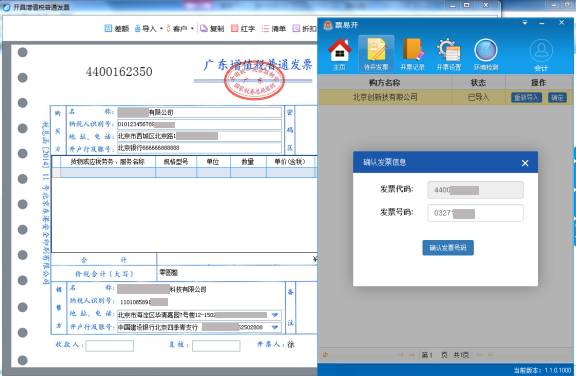Click the 复制 copy toolbar button

(x=212, y=28)
